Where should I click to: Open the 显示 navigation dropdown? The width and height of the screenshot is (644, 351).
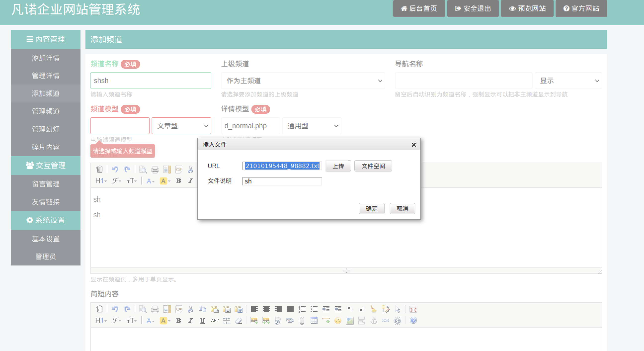pyautogui.click(x=568, y=81)
